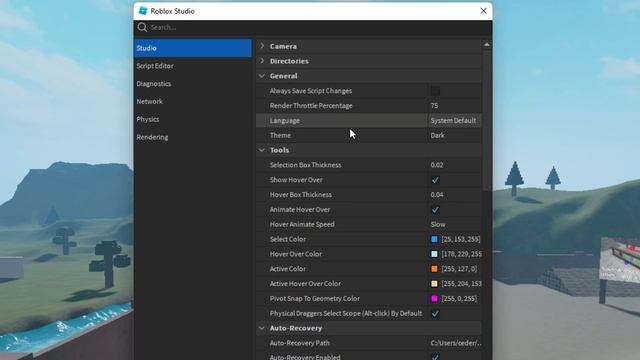Edit Render Throttle Percentage value 75
This screenshot has width=640, height=360.
click(x=454, y=106)
